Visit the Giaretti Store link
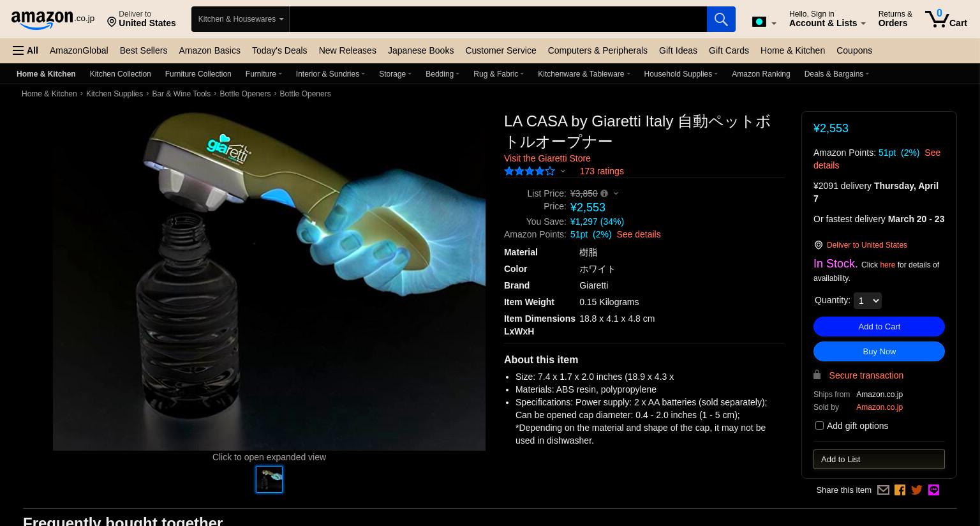Viewport: 980px width, 526px height. pyautogui.click(x=547, y=158)
